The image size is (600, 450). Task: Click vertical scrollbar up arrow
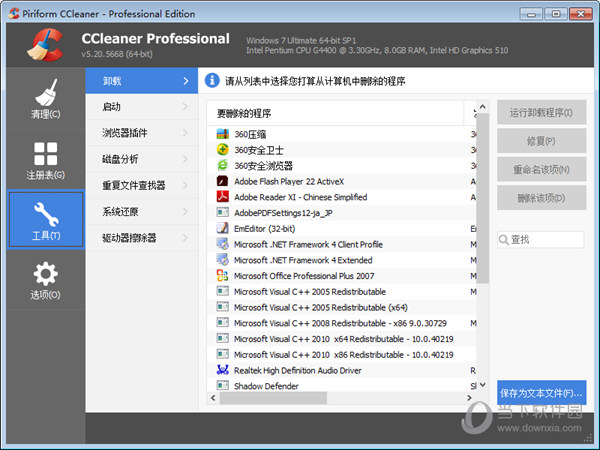point(483,107)
